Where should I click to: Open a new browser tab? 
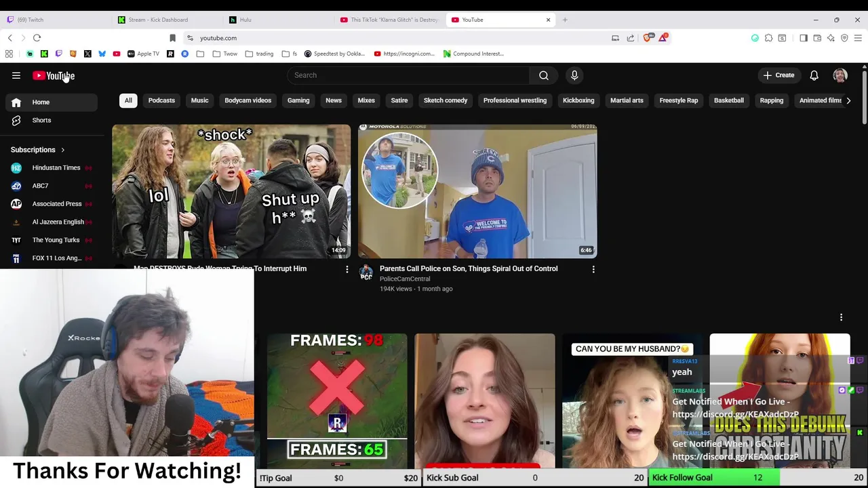(x=565, y=20)
